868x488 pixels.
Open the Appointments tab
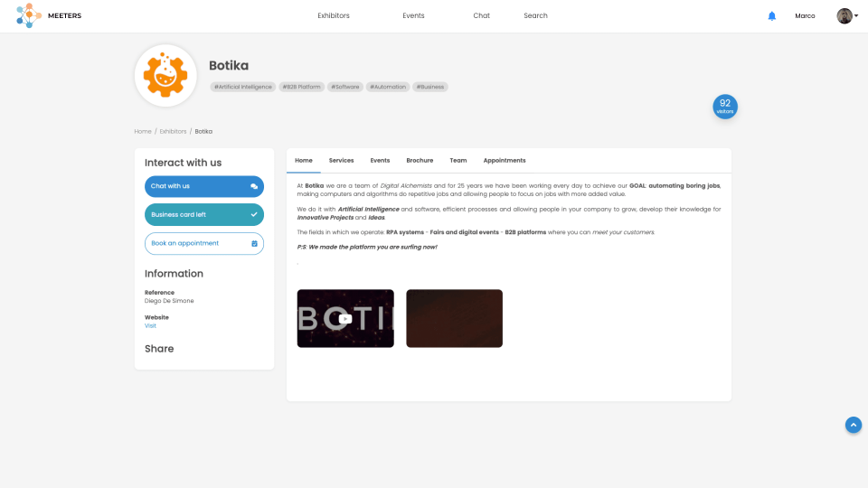[505, 161]
